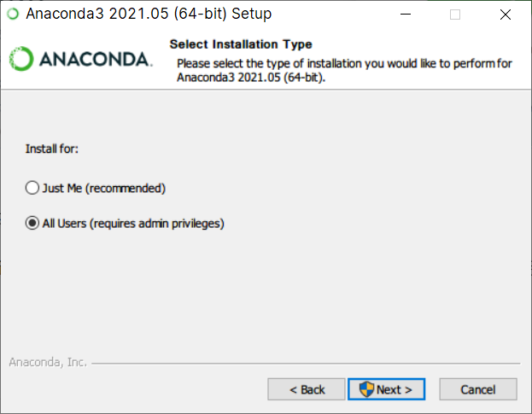Click the 'Anaconda3 2021.05 (64-bit) Setup' title
This screenshot has width=532, height=414.
(149, 14)
